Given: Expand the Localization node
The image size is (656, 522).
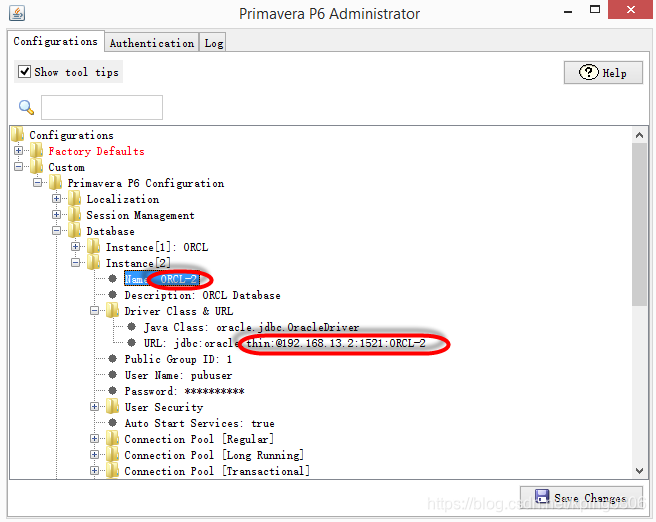Looking at the screenshot, I should [56, 198].
